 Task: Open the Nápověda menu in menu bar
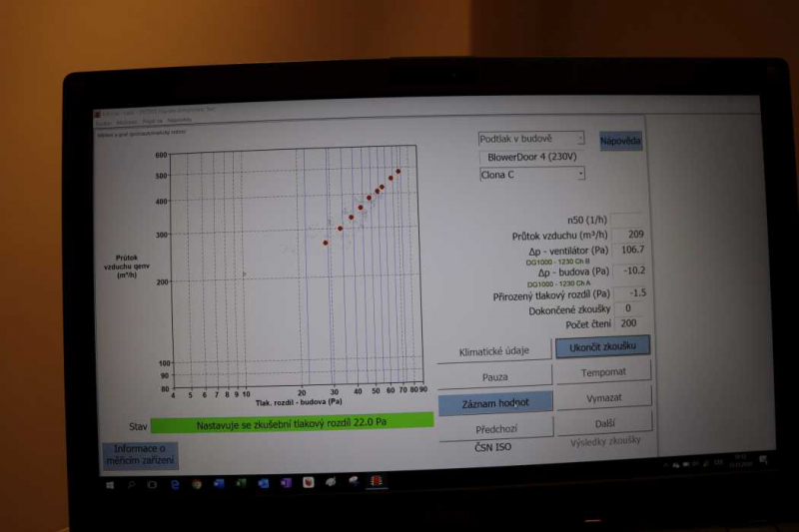click(179, 121)
